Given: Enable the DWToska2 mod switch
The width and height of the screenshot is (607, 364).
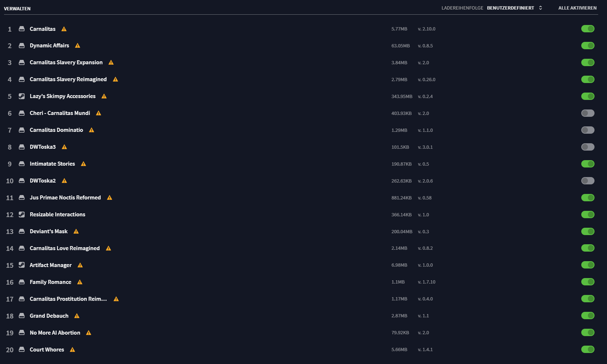Looking at the screenshot, I should point(588,181).
